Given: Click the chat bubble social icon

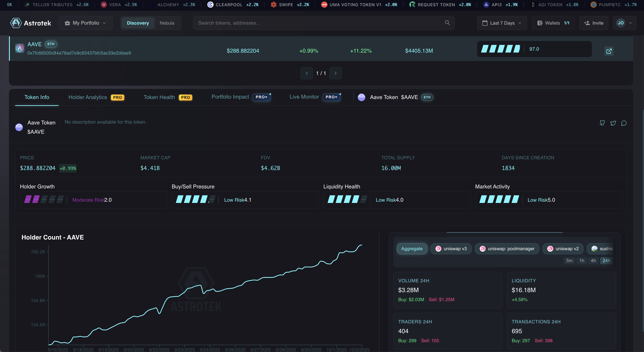Looking at the screenshot, I should (x=624, y=123).
